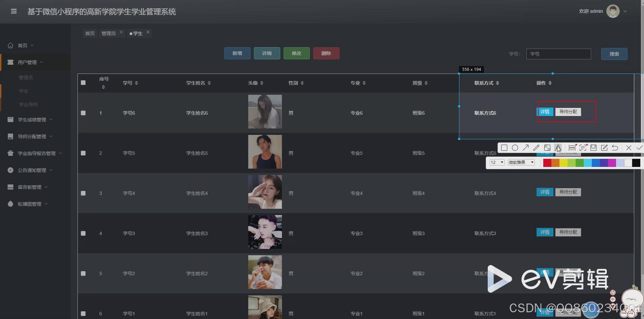
Task: Click the 搜索 button
Action: 614,54
